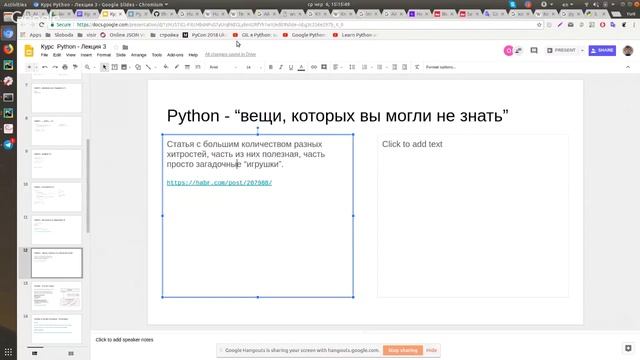Select the Paint format tool

pyautogui.click(x=75, y=67)
